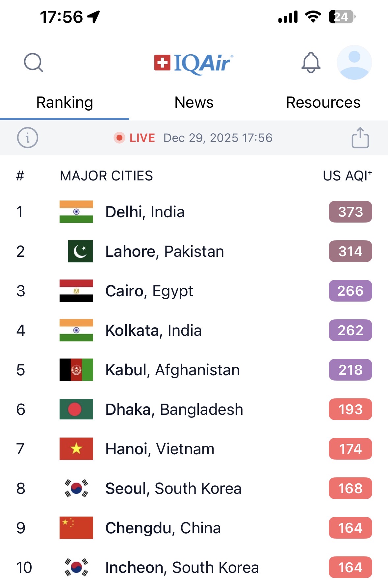Switch to the News tab
This screenshot has height=588, width=388.
(194, 102)
